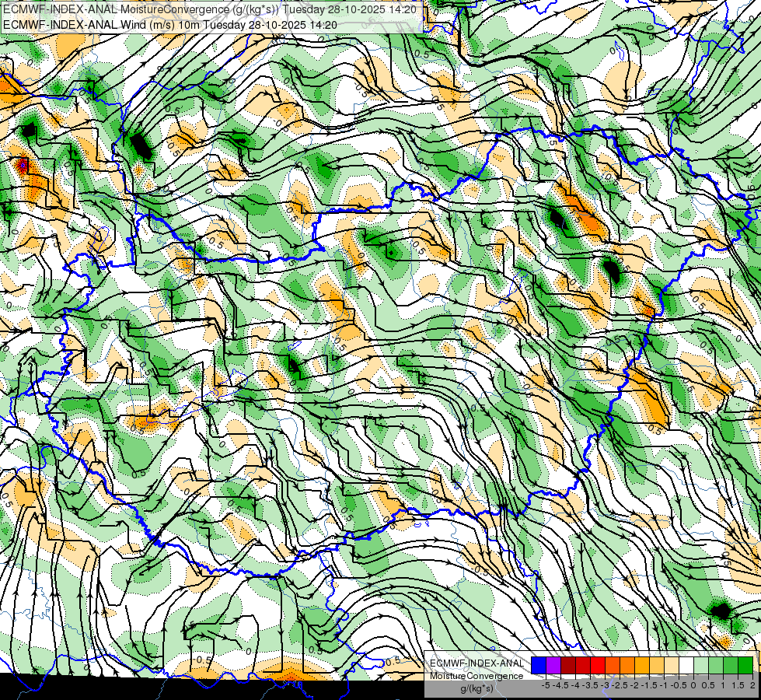Click the '-3.5' tick label on legend scale
This screenshot has height=700, width=761.
[x=590, y=685]
